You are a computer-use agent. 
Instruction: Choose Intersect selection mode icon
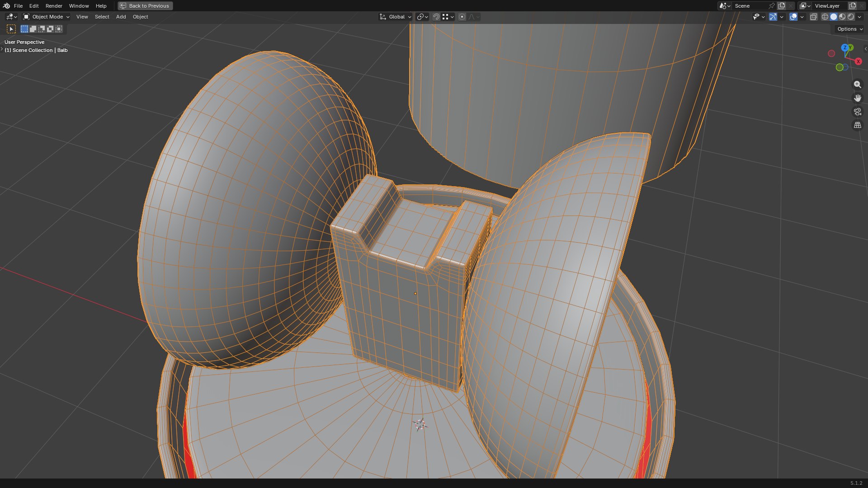tap(59, 29)
